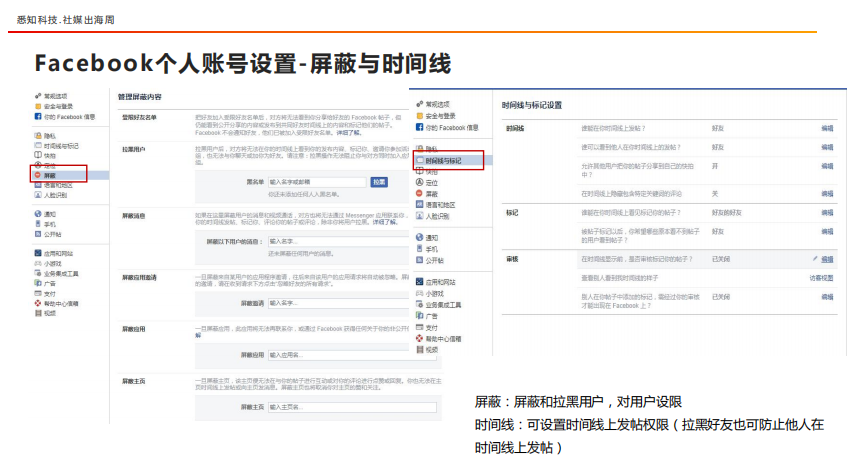
Task: Click the 管理屏蔽内容 heading
Action: [x=140, y=97]
